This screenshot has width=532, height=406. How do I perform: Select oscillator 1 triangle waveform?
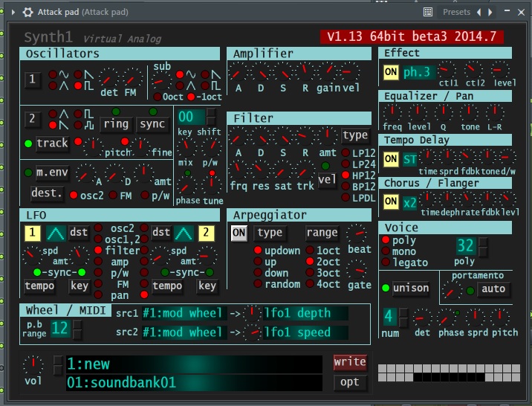coord(53,86)
